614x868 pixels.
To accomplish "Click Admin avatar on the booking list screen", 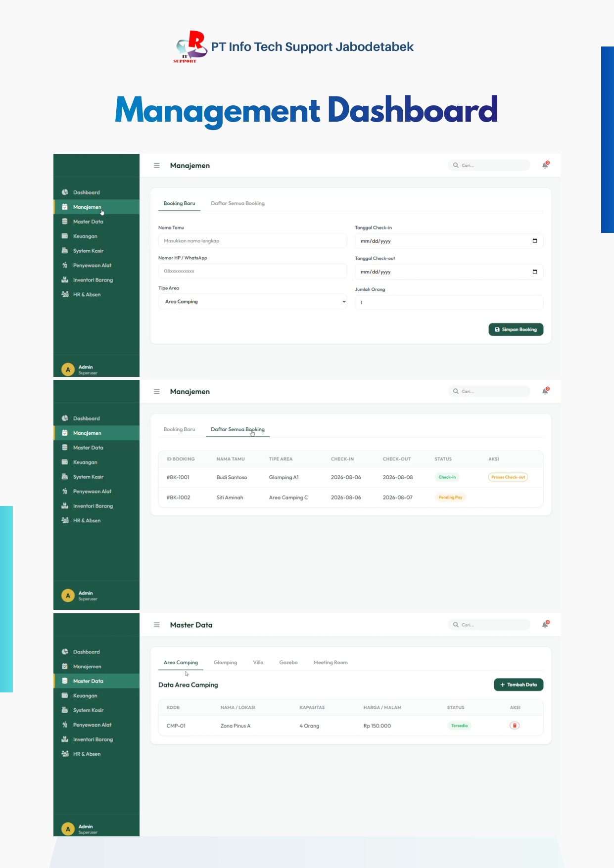I will [x=68, y=595].
